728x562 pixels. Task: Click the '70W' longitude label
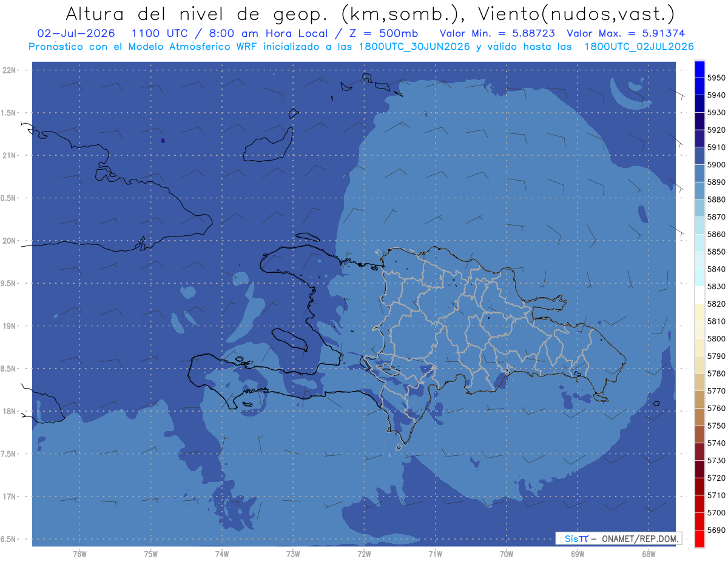click(x=507, y=554)
